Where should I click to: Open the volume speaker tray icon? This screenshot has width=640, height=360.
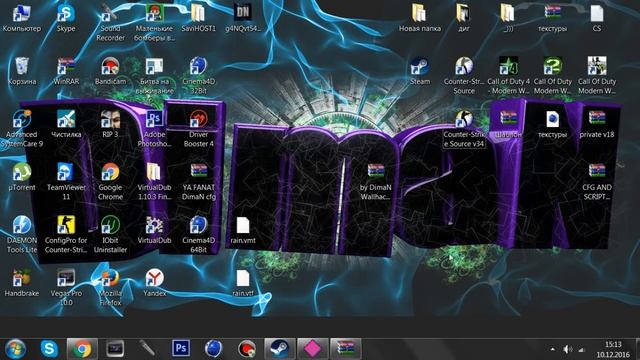click(x=567, y=349)
